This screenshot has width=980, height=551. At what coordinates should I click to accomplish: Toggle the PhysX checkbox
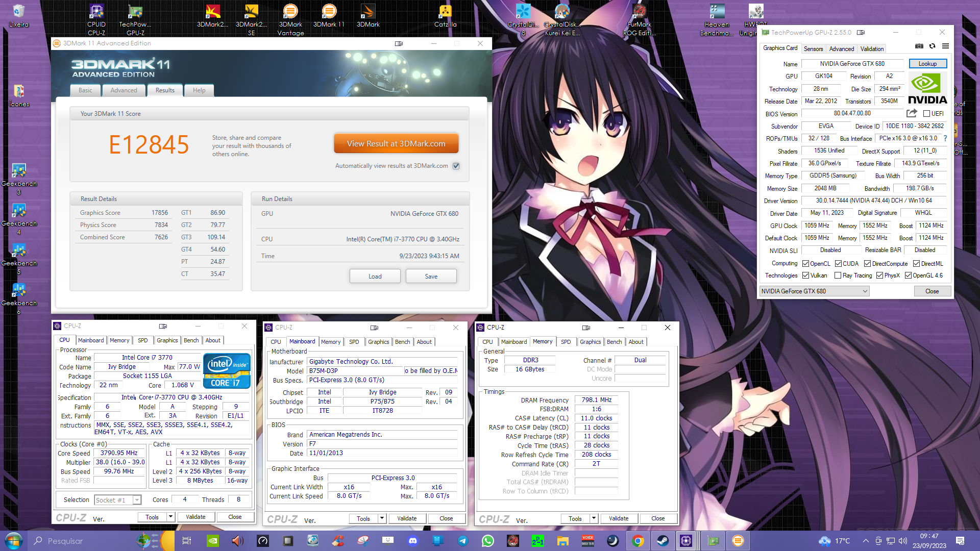click(880, 275)
